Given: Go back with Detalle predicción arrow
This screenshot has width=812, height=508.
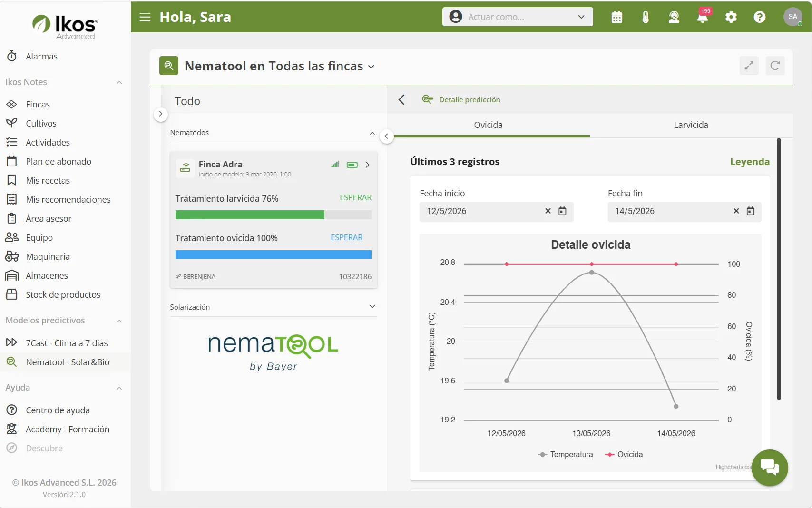Looking at the screenshot, I should (401, 99).
